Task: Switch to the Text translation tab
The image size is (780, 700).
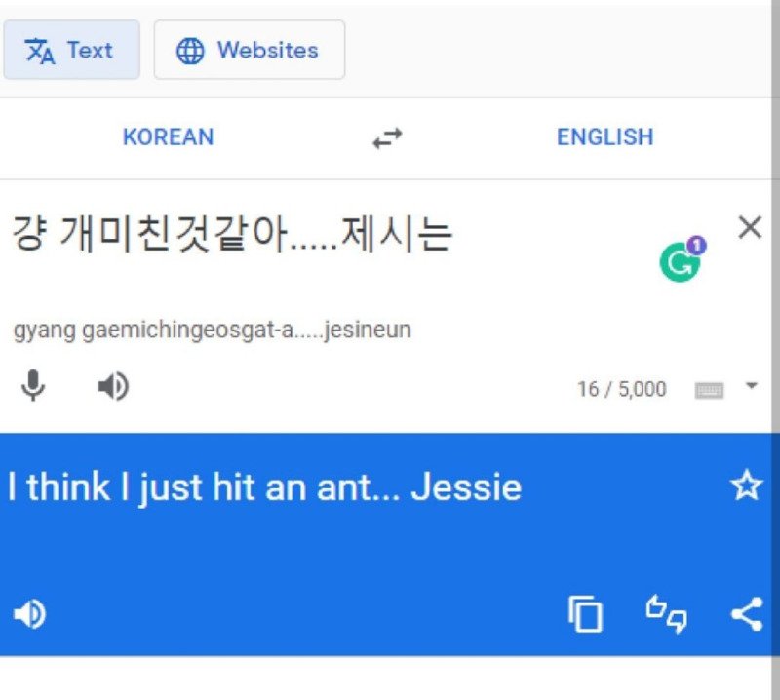Action: tap(71, 50)
